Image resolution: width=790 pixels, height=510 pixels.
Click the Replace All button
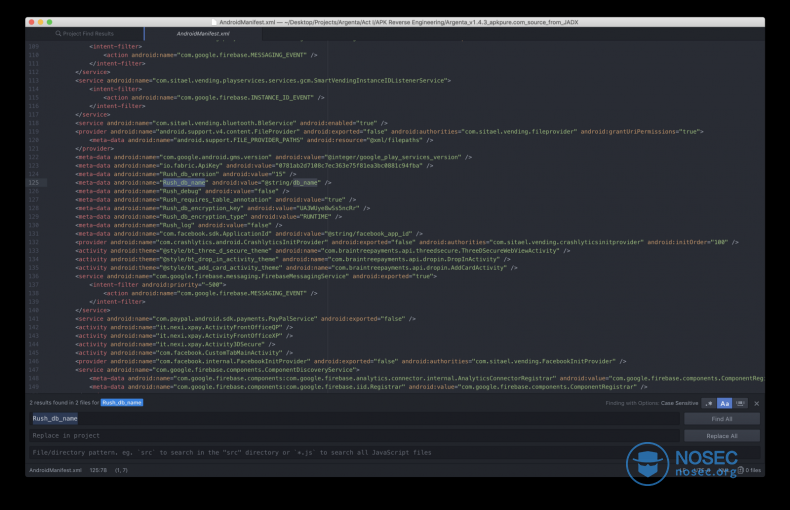[721, 436]
